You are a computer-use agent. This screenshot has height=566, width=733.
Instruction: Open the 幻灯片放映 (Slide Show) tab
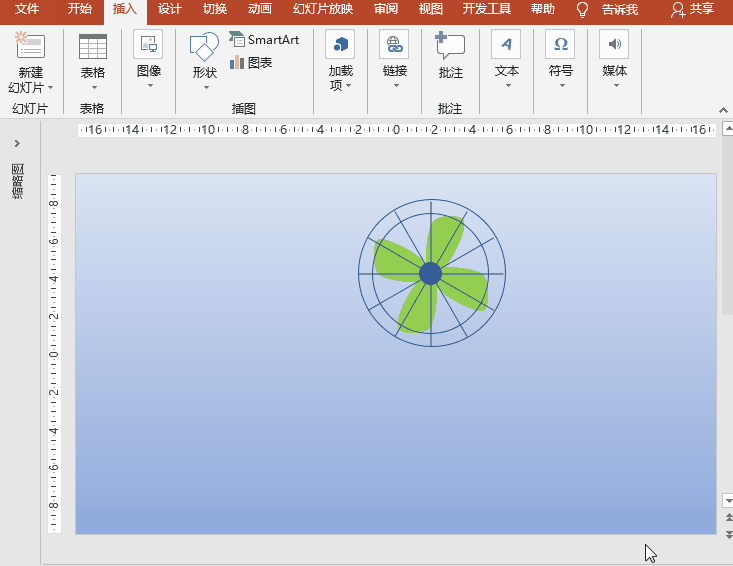coord(323,9)
